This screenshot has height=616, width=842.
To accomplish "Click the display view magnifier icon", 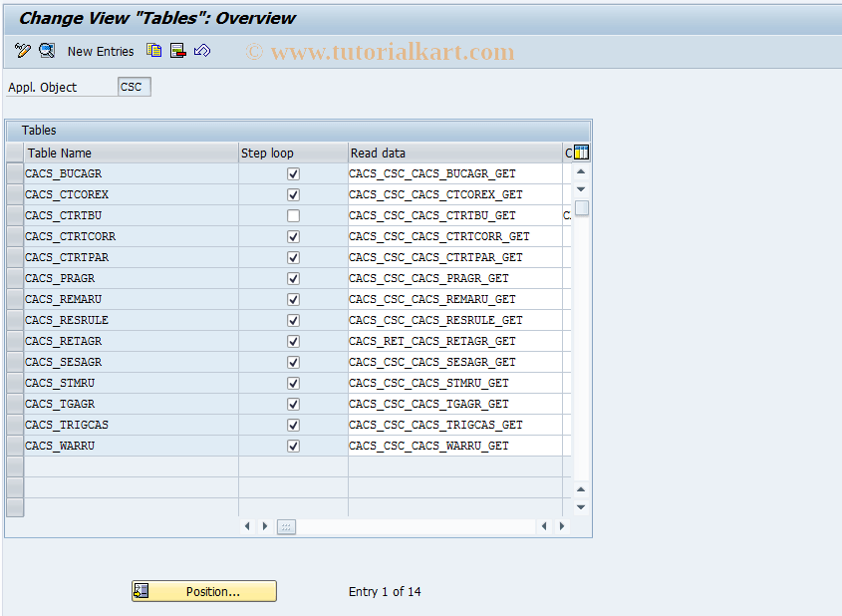I will pyautogui.click(x=46, y=51).
